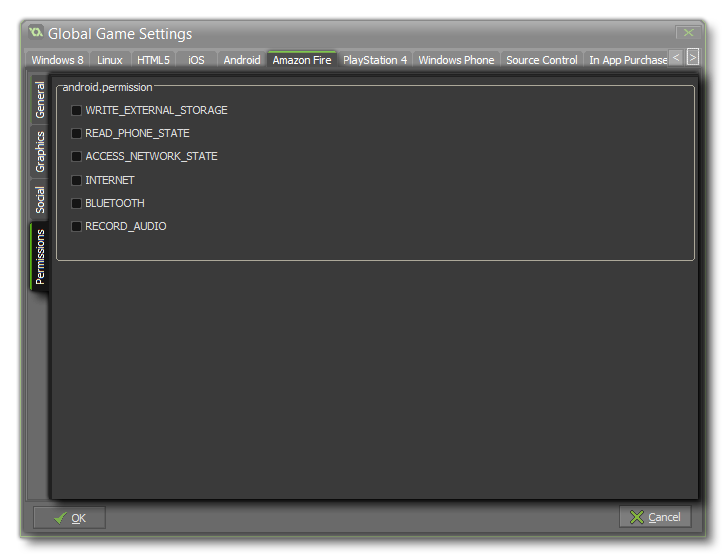
Task: Close the Global Game Settings window
Action: (x=687, y=33)
